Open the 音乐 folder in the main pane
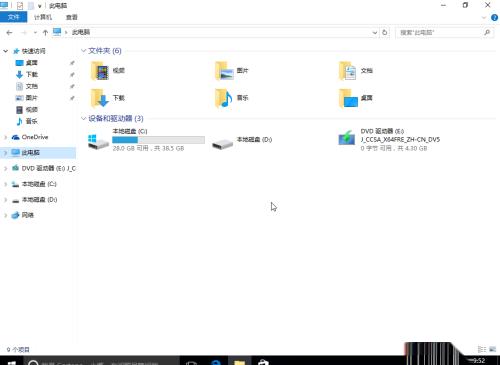Viewport: 500px width, 365px height. [232, 98]
